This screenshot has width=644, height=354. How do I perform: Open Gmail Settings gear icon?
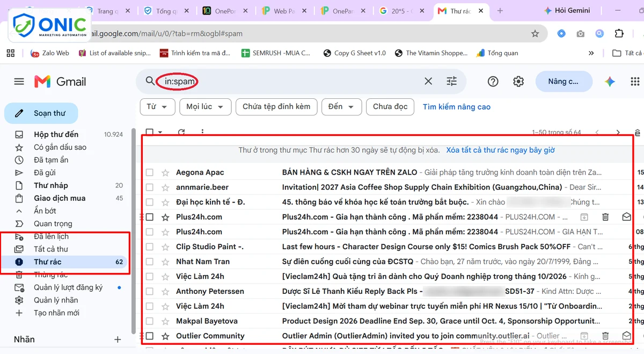tap(518, 82)
